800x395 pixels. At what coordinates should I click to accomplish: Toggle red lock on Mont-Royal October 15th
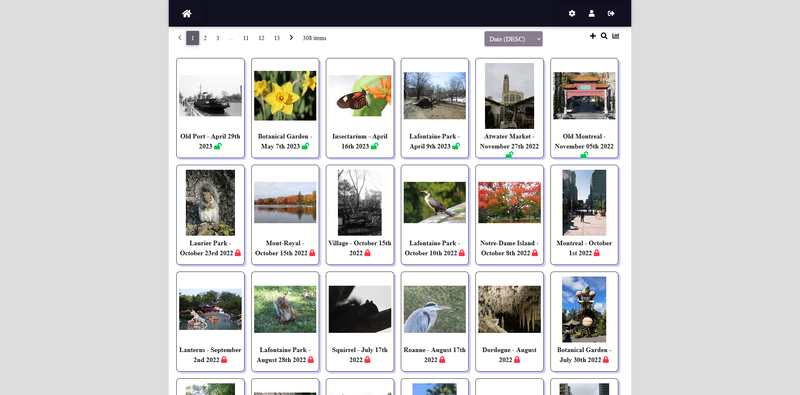tap(312, 253)
